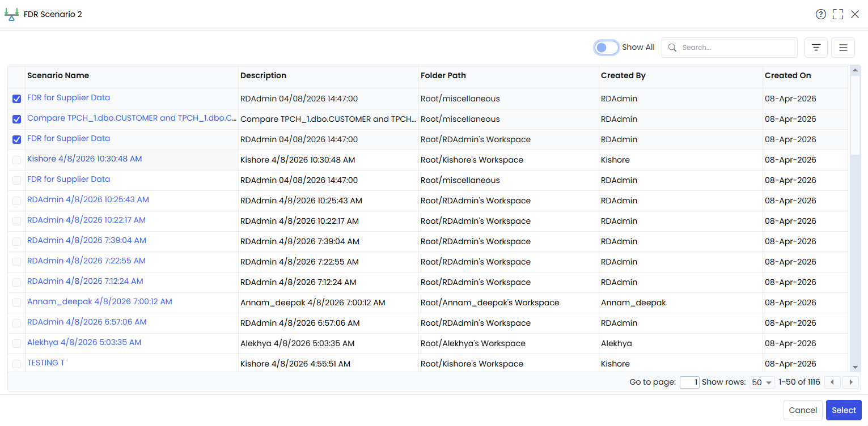Open the Kishore 4/8/2026 10:30:48 AM scenario link
This screenshot has height=426, width=868.
coord(84,159)
